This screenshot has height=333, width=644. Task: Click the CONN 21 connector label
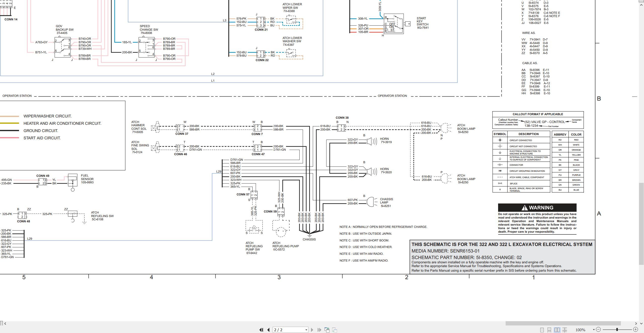261,29
